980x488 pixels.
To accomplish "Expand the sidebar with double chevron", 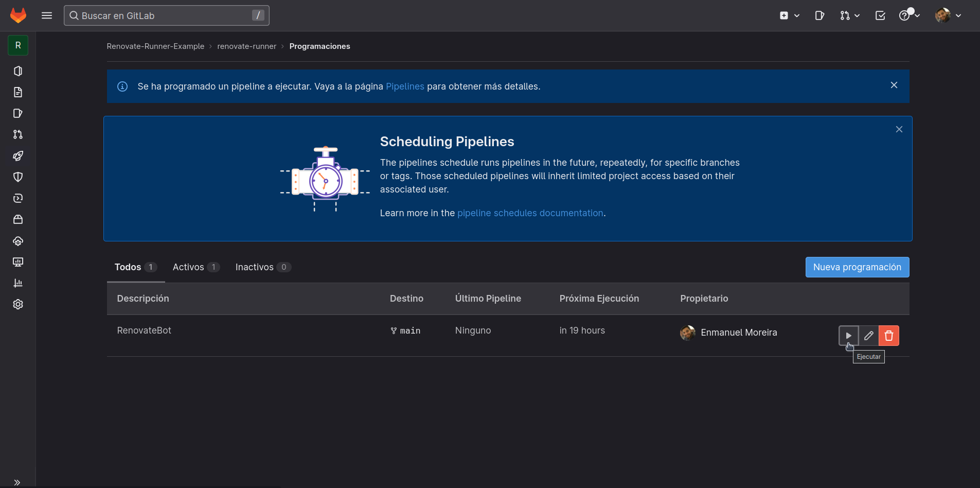I will coord(17,482).
